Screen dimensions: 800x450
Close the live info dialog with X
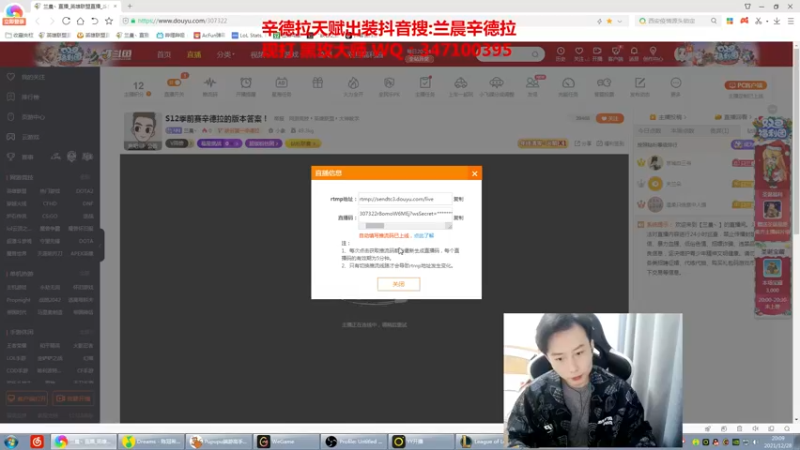[x=474, y=173]
